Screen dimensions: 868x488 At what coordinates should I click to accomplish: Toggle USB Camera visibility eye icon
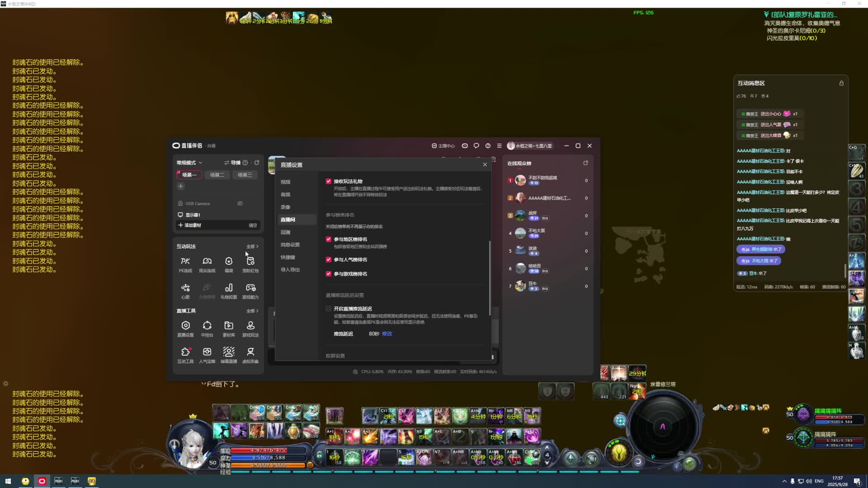tap(240, 203)
